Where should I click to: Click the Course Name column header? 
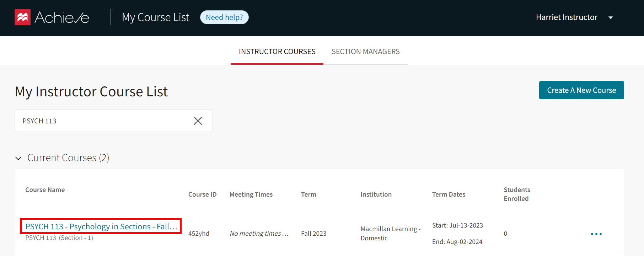pyautogui.click(x=45, y=190)
